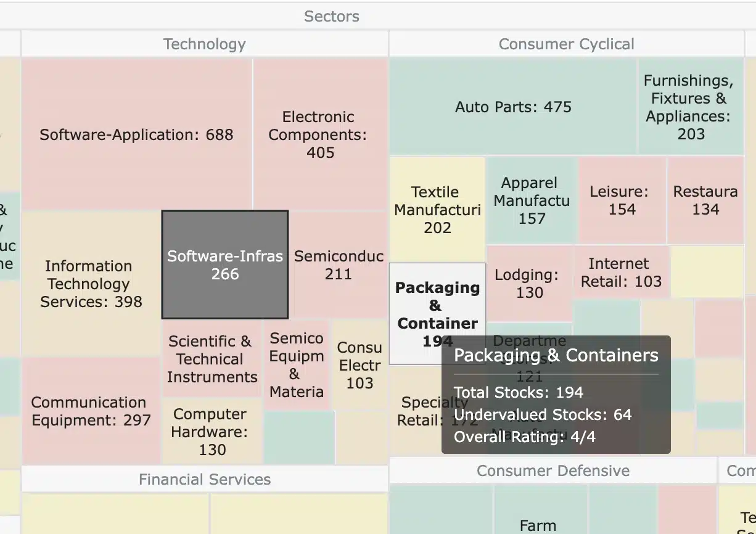
Task: Open the Financial Services sector header
Action: 204,479
